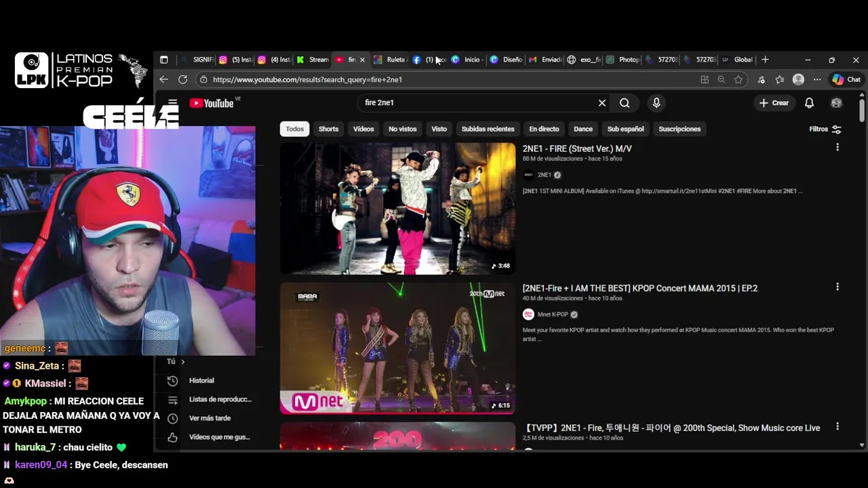Open Listas de reproducción playlist icon
This screenshot has width=868, height=488.
[x=172, y=400]
